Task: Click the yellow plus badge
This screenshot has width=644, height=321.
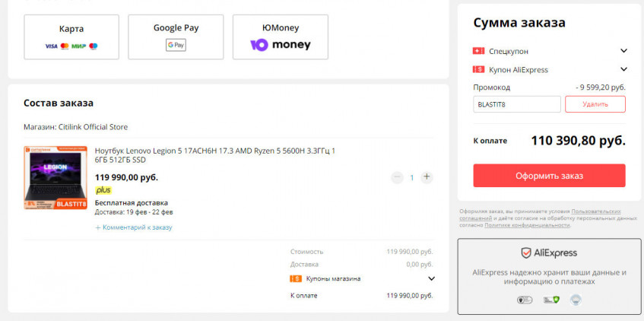Action: [x=103, y=190]
